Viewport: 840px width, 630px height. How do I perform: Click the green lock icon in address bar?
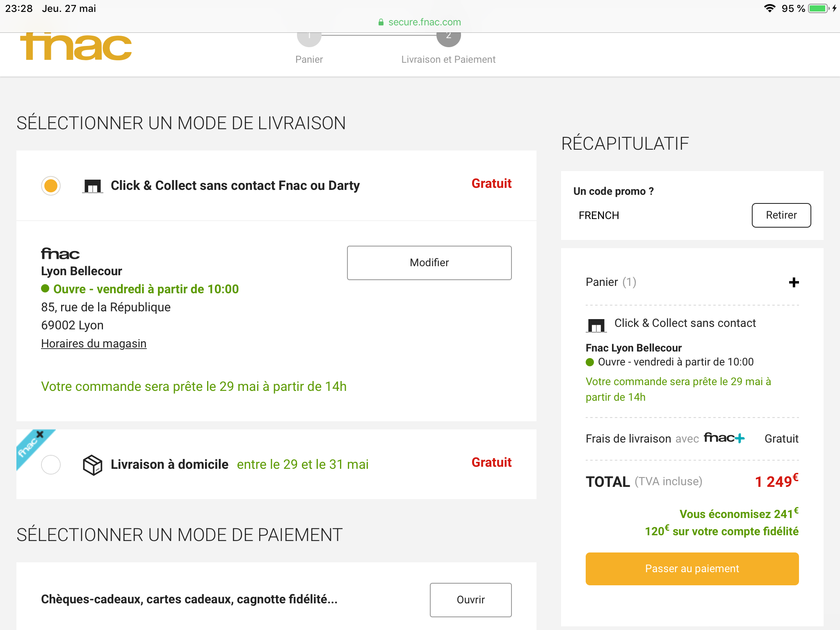[x=381, y=22]
